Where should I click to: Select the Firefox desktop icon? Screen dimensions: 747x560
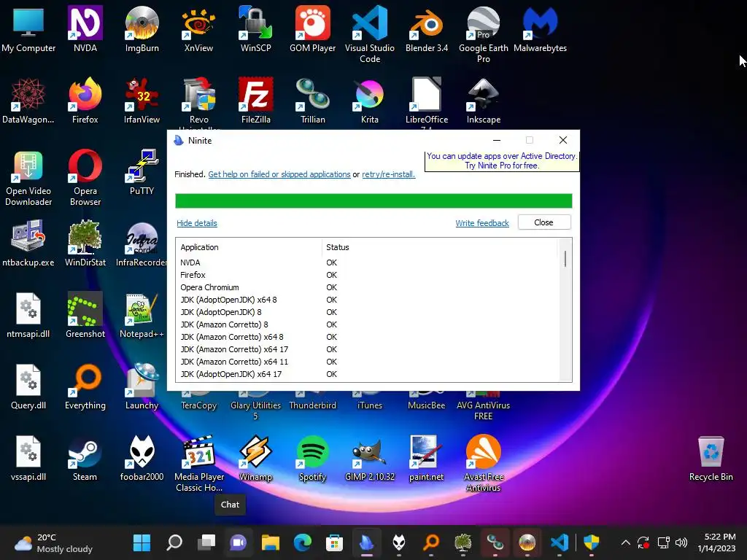(x=85, y=101)
